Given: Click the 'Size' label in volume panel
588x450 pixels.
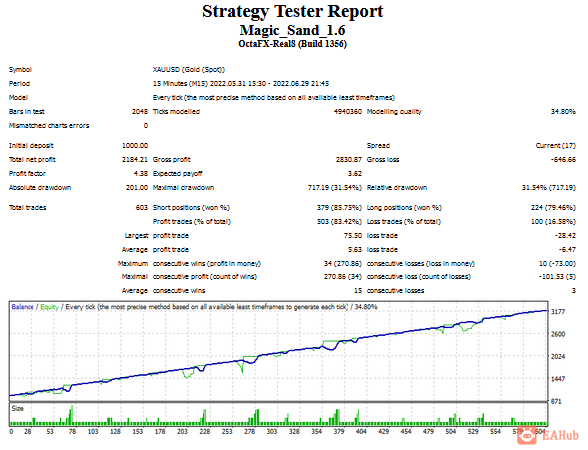Looking at the screenshot, I should pyautogui.click(x=18, y=408).
